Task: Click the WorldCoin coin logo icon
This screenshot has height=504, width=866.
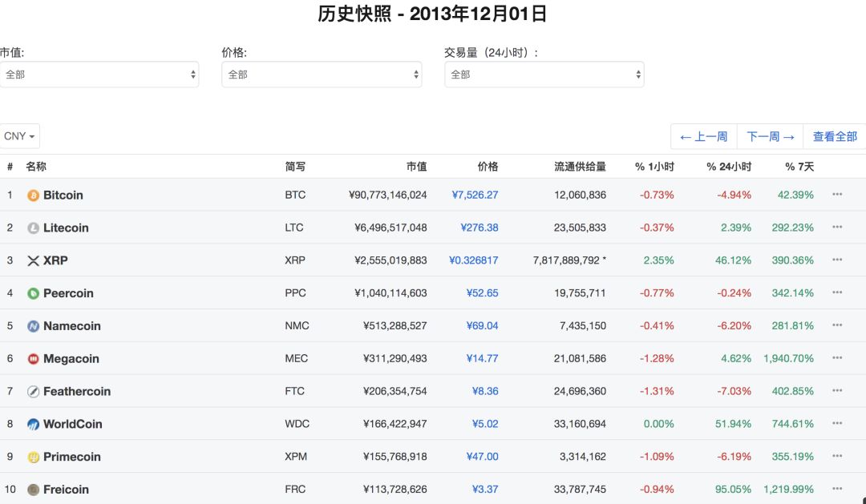Action: point(33,425)
